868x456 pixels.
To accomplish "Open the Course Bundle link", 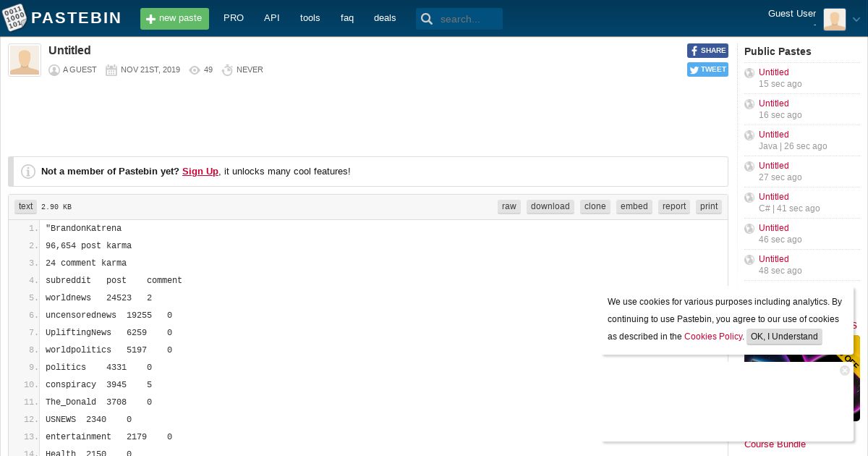I will (775, 444).
